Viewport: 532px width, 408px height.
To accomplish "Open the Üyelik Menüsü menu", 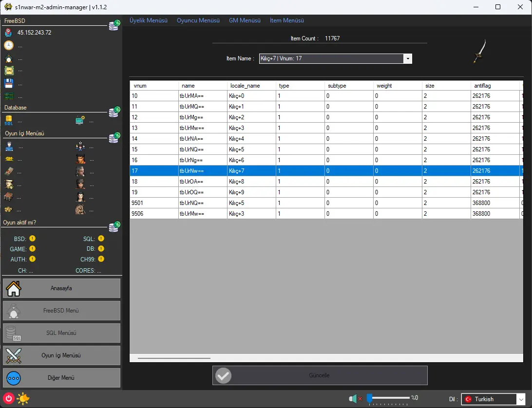I will (148, 20).
